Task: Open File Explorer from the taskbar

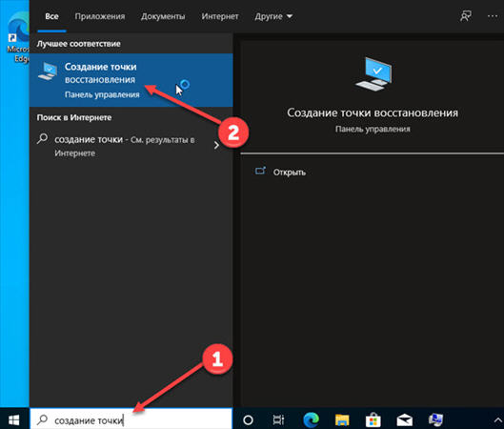Action: click(x=342, y=419)
